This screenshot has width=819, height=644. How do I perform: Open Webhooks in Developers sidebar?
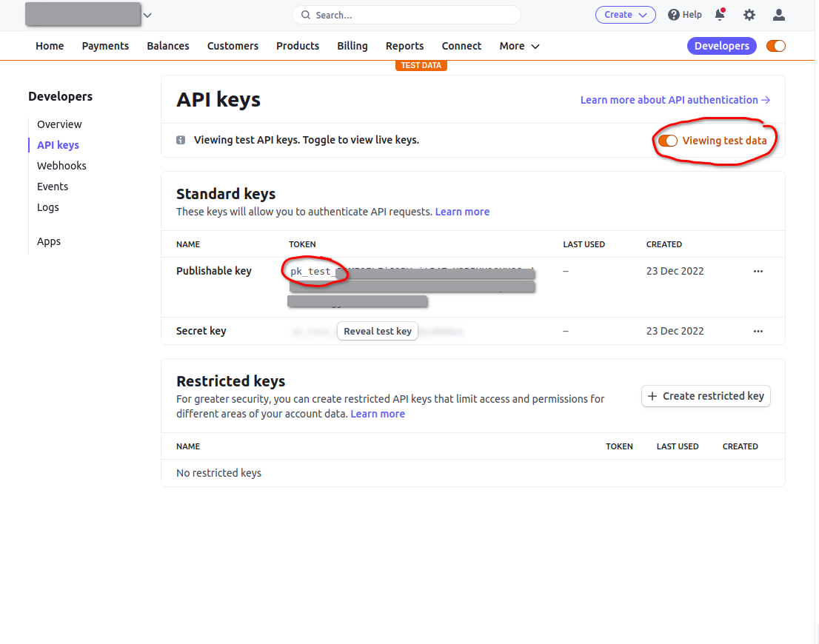coord(61,166)
